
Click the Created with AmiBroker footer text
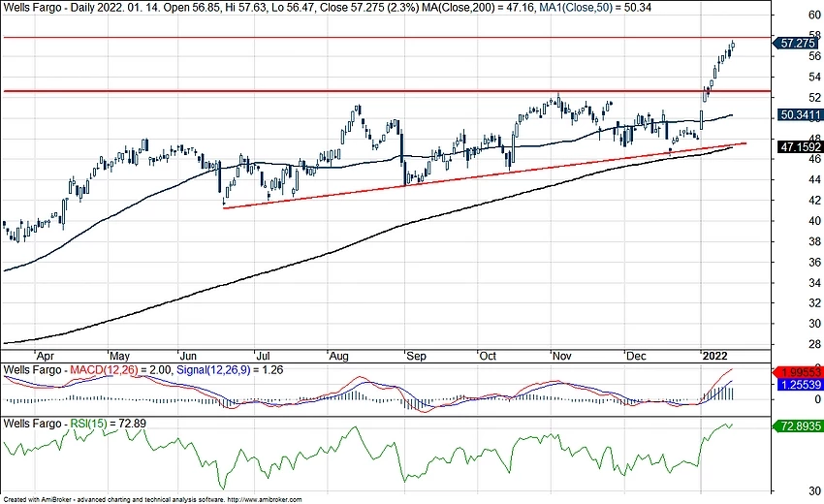coord(152,500)
